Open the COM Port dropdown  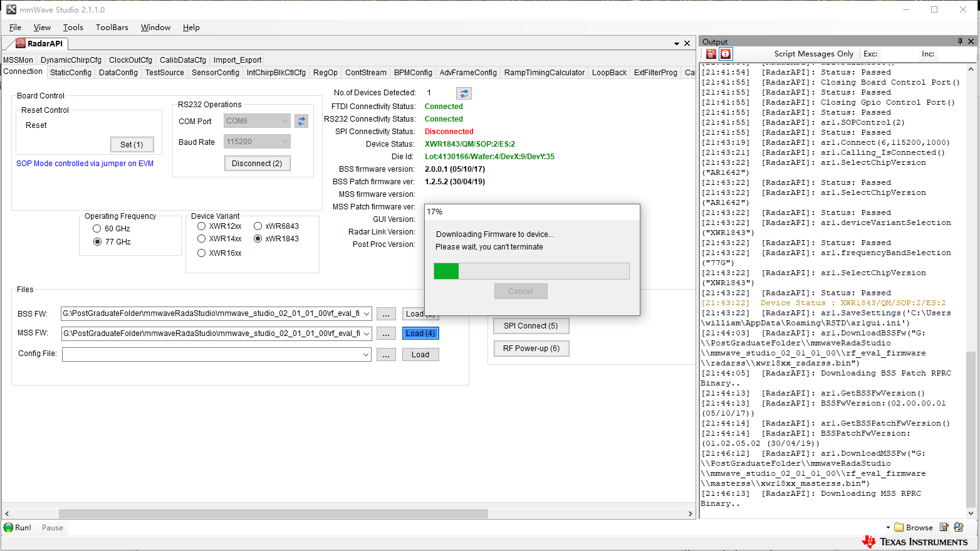click(x=285, y=121)
